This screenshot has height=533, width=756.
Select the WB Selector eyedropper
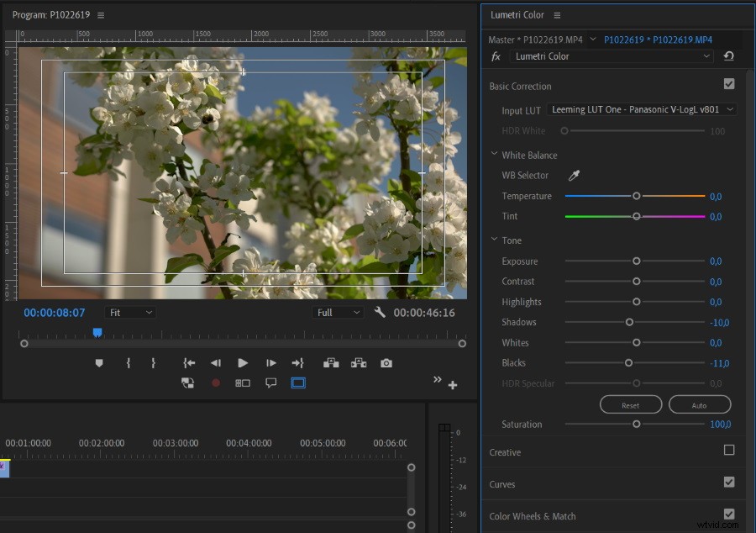click(x=574, y=175)
